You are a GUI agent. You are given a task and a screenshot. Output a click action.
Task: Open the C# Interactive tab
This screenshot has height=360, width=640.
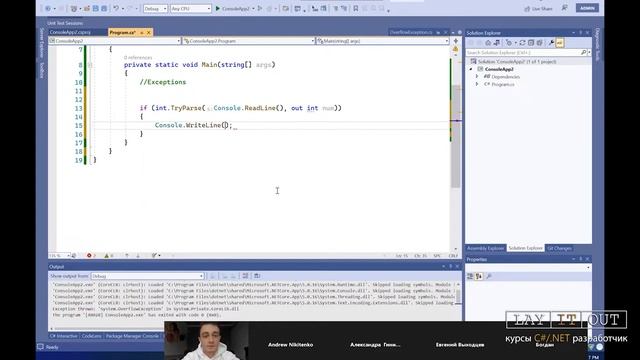point(63,336)
